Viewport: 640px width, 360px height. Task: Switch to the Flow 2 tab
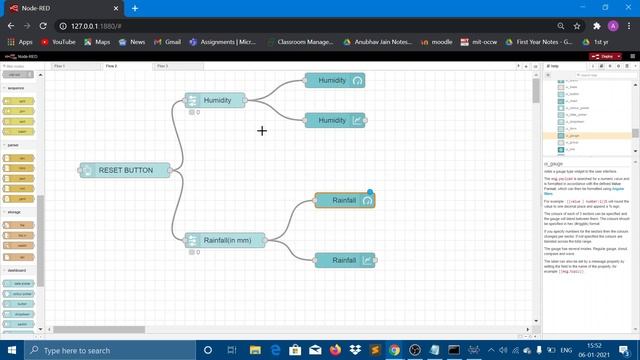tap(127, 66)
